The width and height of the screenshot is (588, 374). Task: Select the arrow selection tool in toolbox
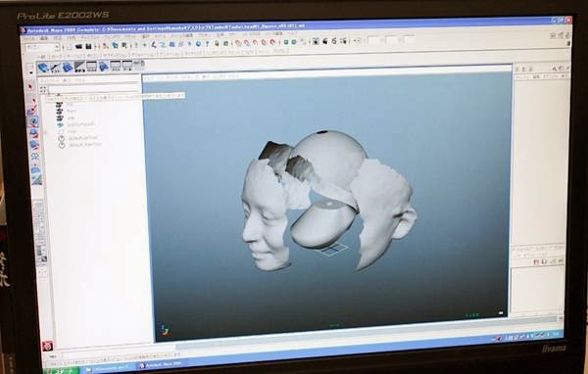(x=30, y=87)
